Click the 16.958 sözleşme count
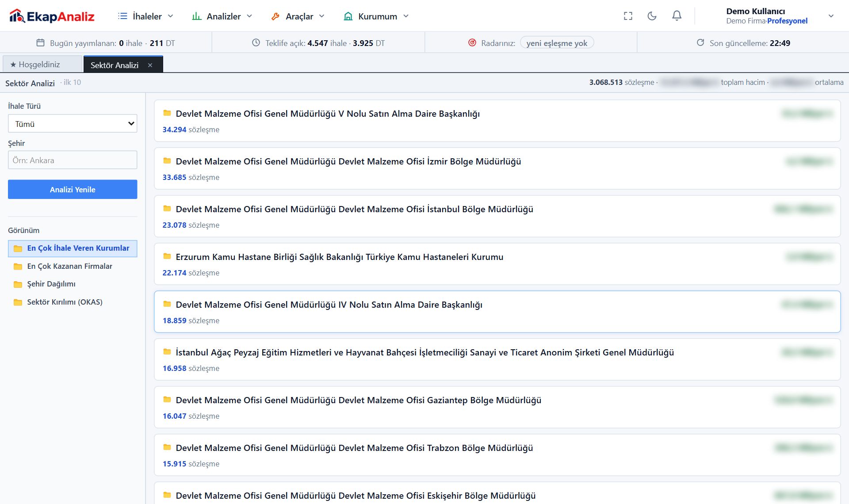 tap(191, 368)
